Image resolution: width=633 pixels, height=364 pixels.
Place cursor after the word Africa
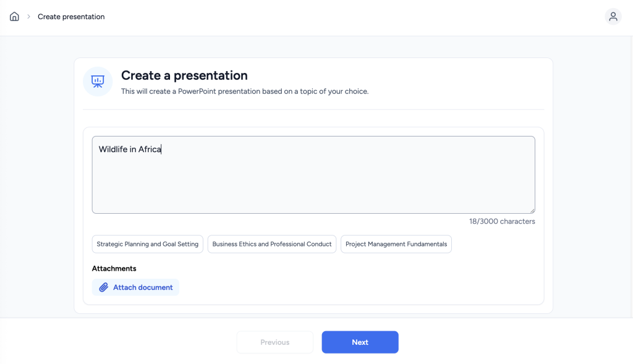point(161,150)
